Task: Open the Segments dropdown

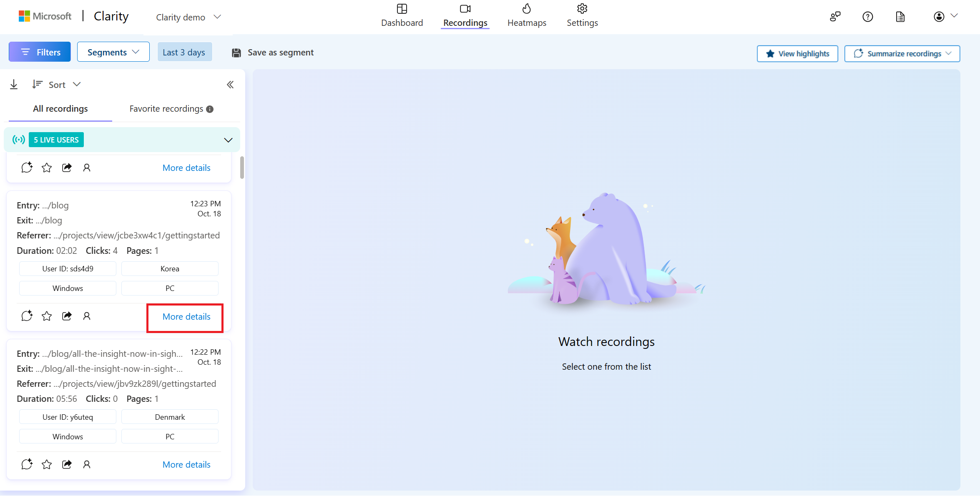Action: click(x=113, y=52)
